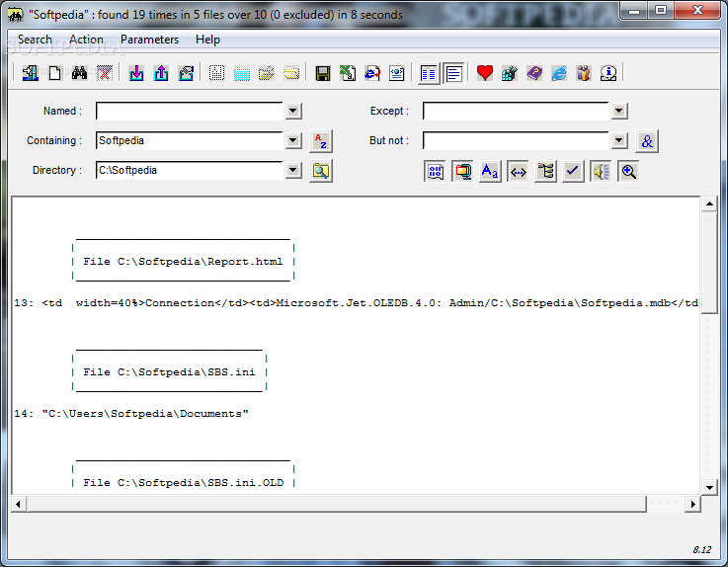Viewport: 728px width, 567px height.
Task: Toggle the magnifier zoom option button
Action: [x=628, y=172]
